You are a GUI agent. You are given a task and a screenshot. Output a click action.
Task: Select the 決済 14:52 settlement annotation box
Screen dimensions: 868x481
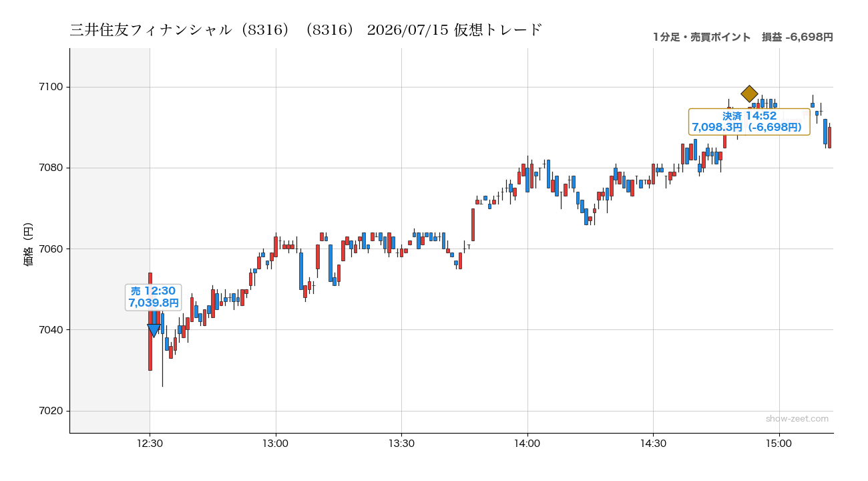(749, 122)
